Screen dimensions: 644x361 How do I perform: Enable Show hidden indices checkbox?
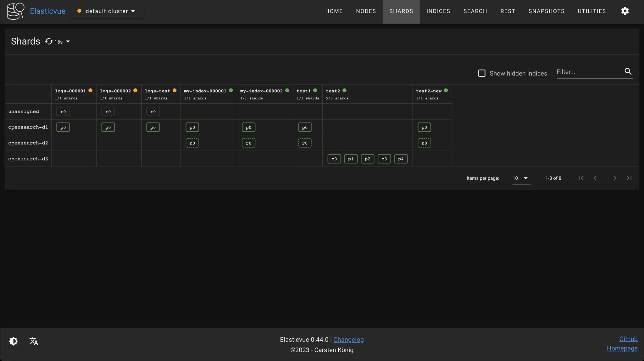(482, 73)
